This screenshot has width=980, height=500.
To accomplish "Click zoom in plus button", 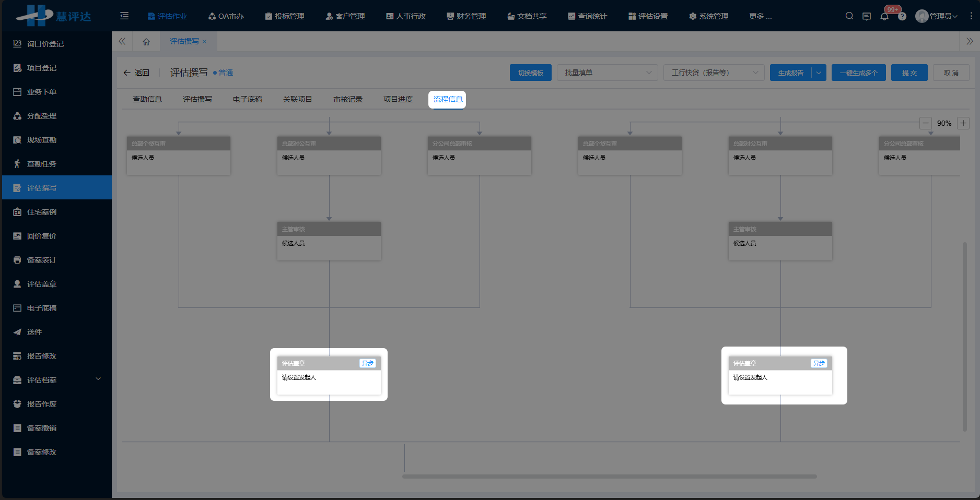I will coord(963,123).
